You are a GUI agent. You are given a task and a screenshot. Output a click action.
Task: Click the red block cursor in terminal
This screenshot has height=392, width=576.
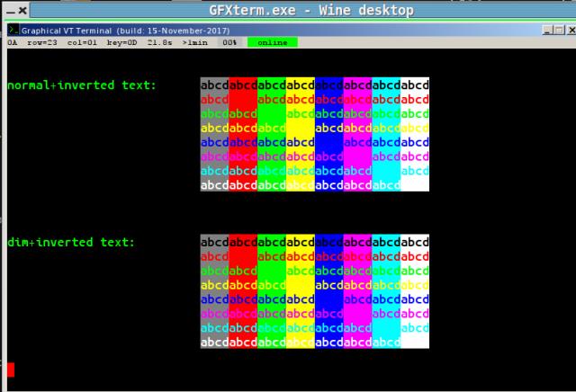[11, 369]
